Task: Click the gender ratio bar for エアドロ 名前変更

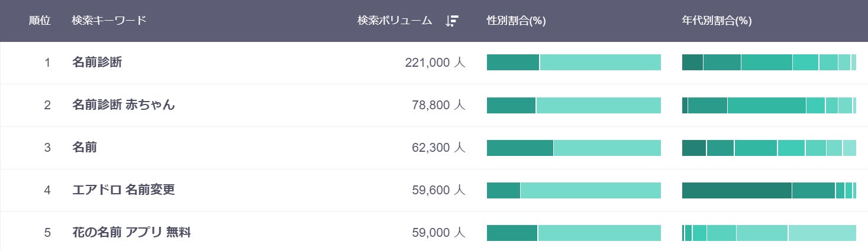Action: 573,190
